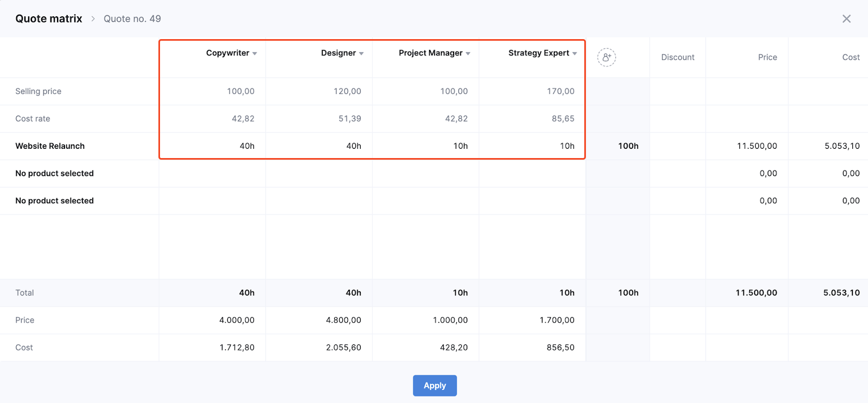Viewport: 868px width, 403px height.
Task: Click Designer total cost 2.055,60
Action: 343,348
